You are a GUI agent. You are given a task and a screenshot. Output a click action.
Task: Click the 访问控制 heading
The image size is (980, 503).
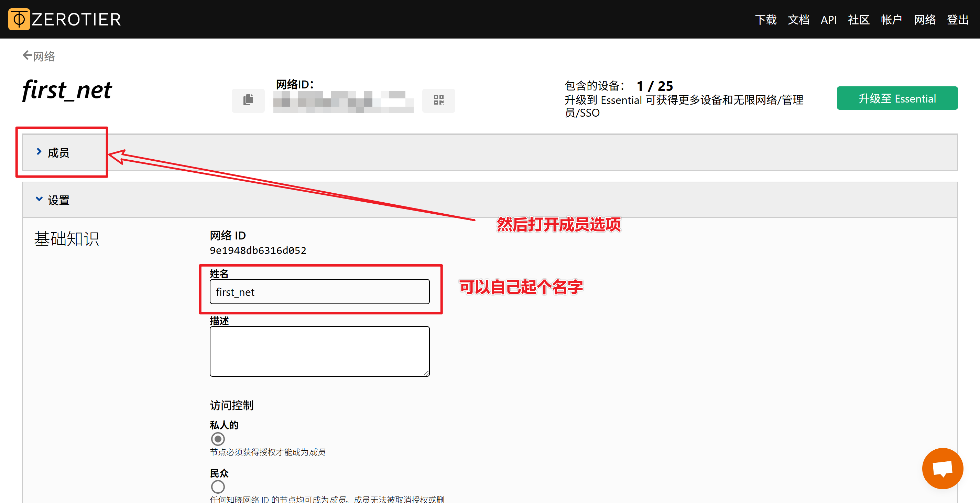click(232, 405)
